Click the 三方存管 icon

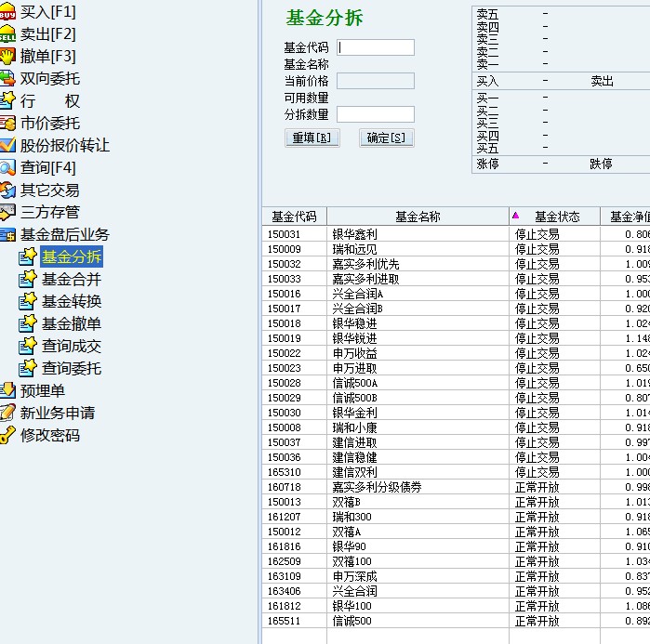(x=7, y=212)
